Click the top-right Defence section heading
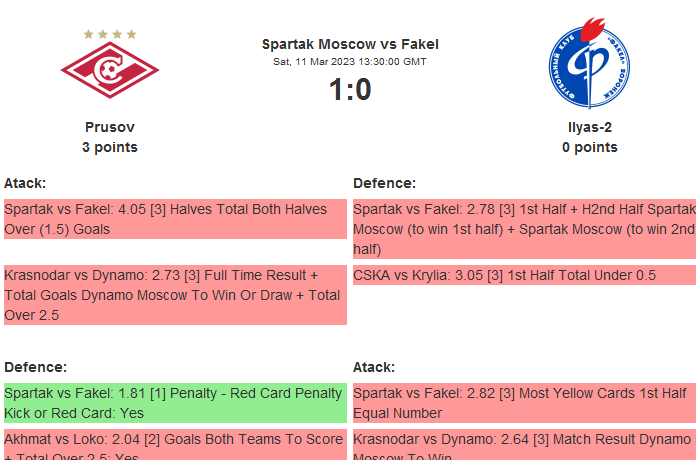700x460 pixels. tap(384, 183)
